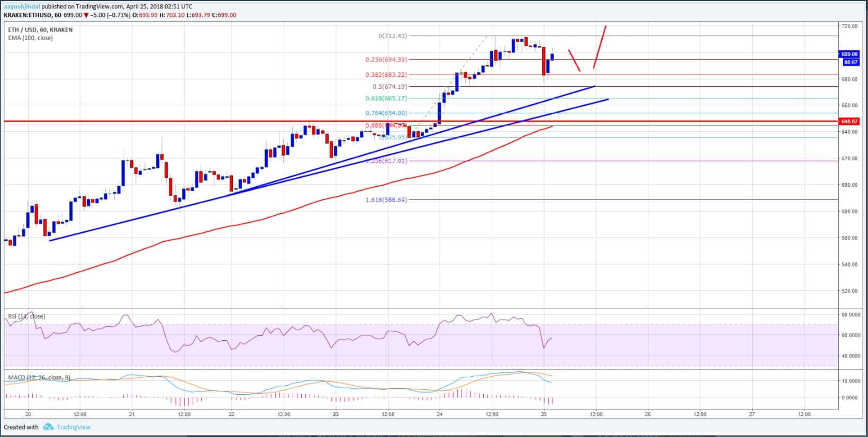Viewport: 868px width, 437px height.
Task: Select the ETH / USD, 60, KRAKEN chart title
Action: click(40, 30)
